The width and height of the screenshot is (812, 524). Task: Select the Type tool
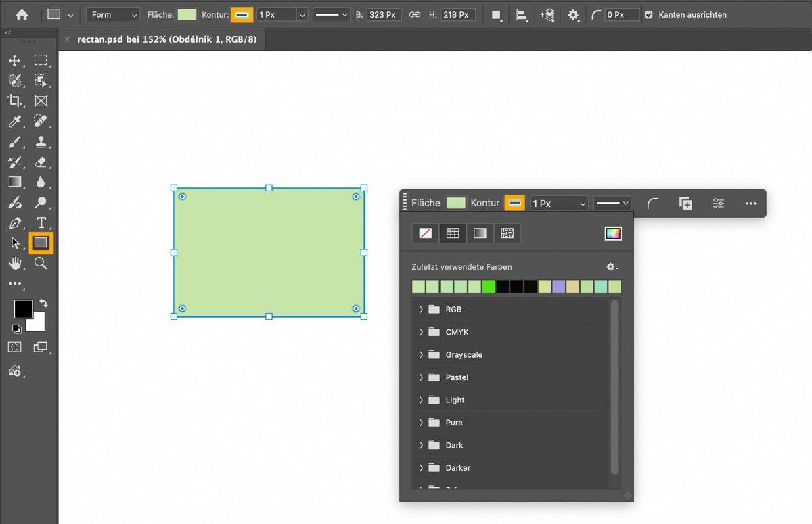point(41,222)
